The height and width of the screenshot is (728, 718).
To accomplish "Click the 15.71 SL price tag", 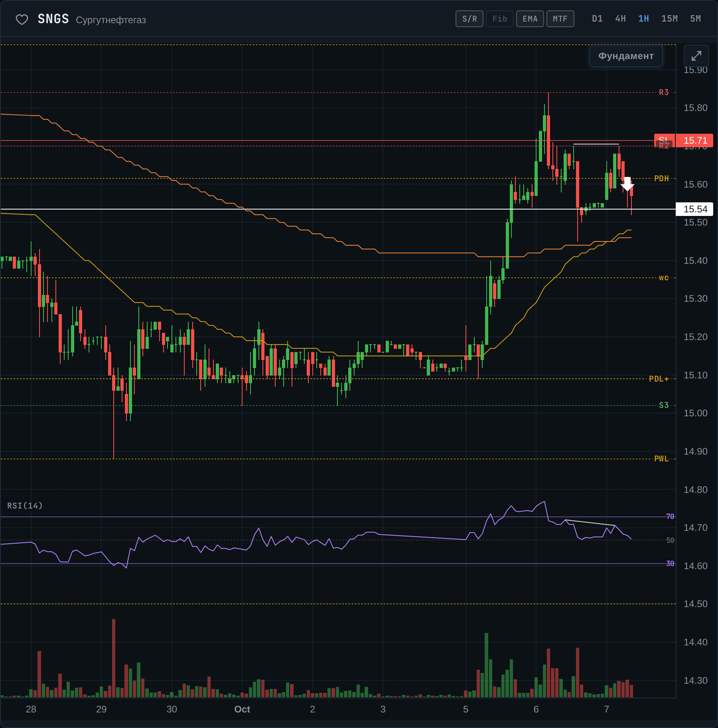I will coord(694,140).
